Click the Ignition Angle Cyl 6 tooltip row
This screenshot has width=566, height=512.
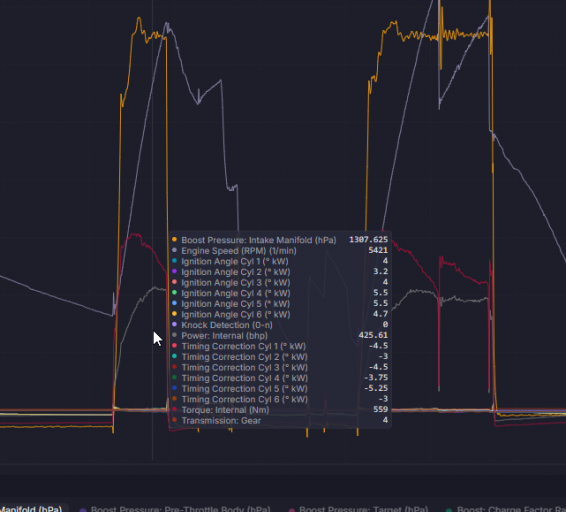coord(280,314)
